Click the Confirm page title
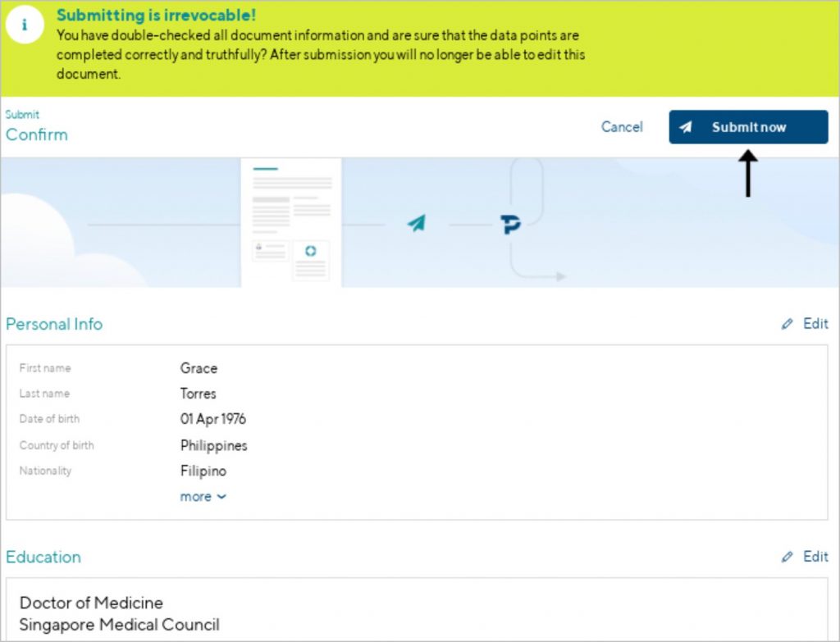 tap(37, 134)
